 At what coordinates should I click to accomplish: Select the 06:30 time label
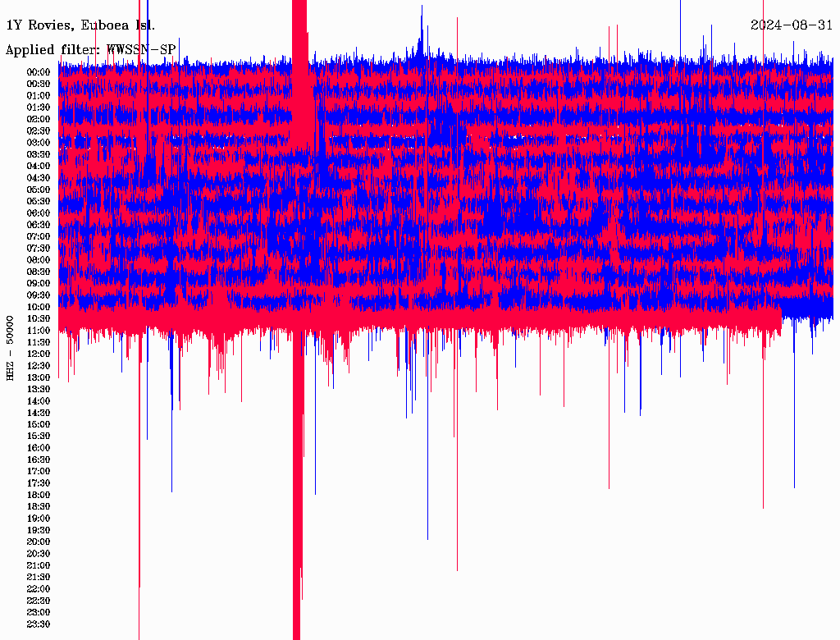(39, 225)
